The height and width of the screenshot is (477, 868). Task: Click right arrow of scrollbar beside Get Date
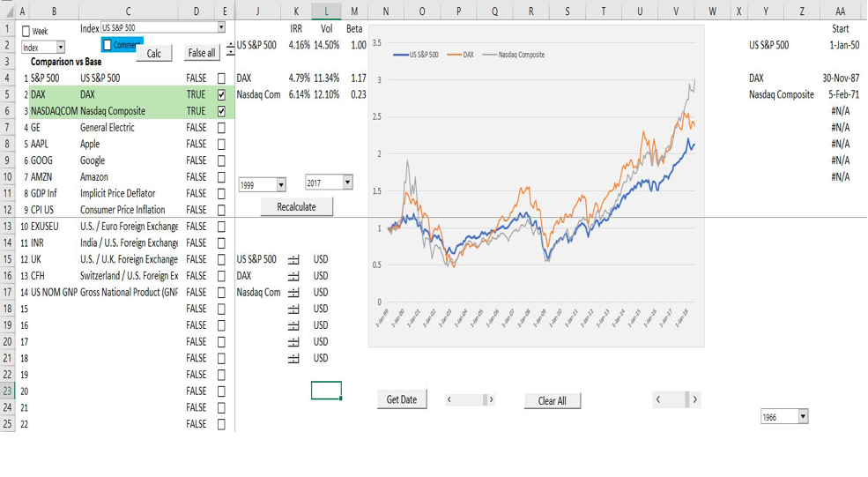tap(491, 399)
